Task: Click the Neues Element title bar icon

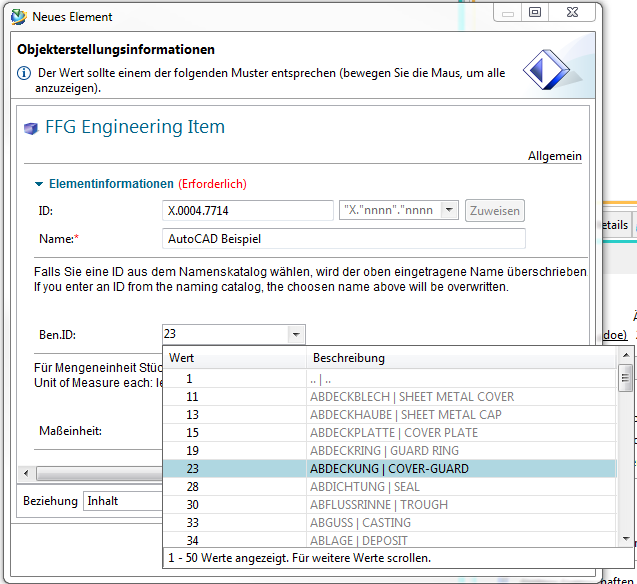Action: [17, 16]
